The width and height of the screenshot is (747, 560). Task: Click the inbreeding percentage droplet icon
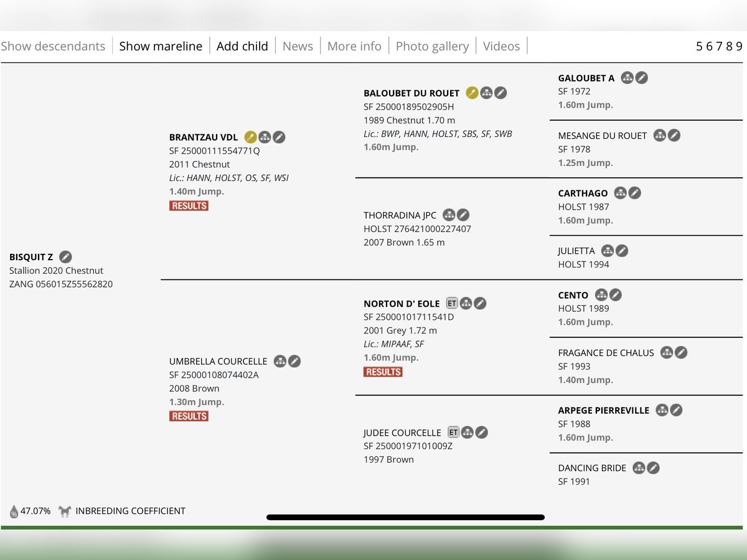point(14,511)
